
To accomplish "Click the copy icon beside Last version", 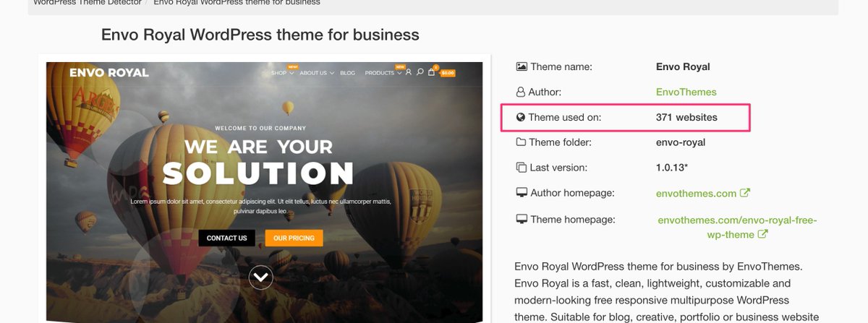I will 521,168.
